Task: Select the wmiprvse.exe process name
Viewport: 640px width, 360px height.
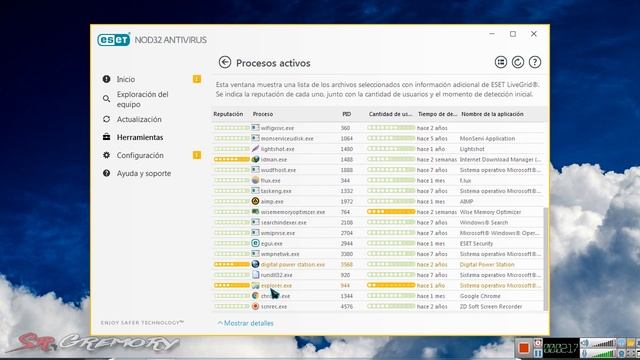Action: tap(278, 233)
